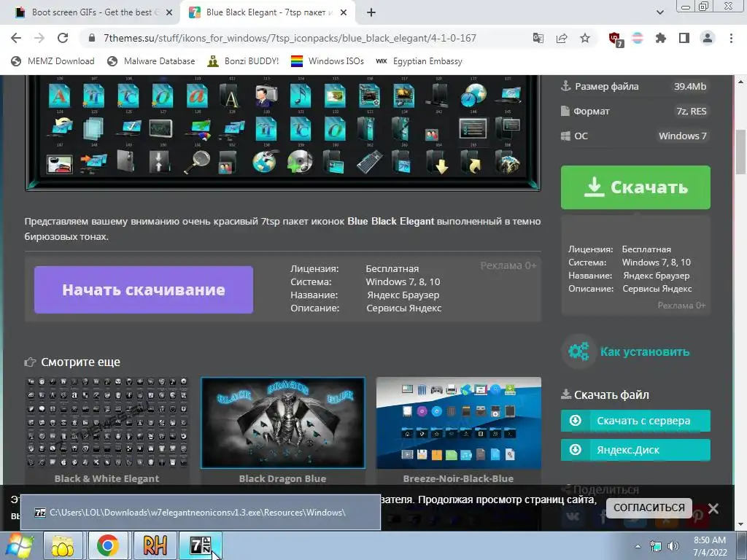Go back to the previous page
This screenshot has height=560, width=747.
point(16,38)
